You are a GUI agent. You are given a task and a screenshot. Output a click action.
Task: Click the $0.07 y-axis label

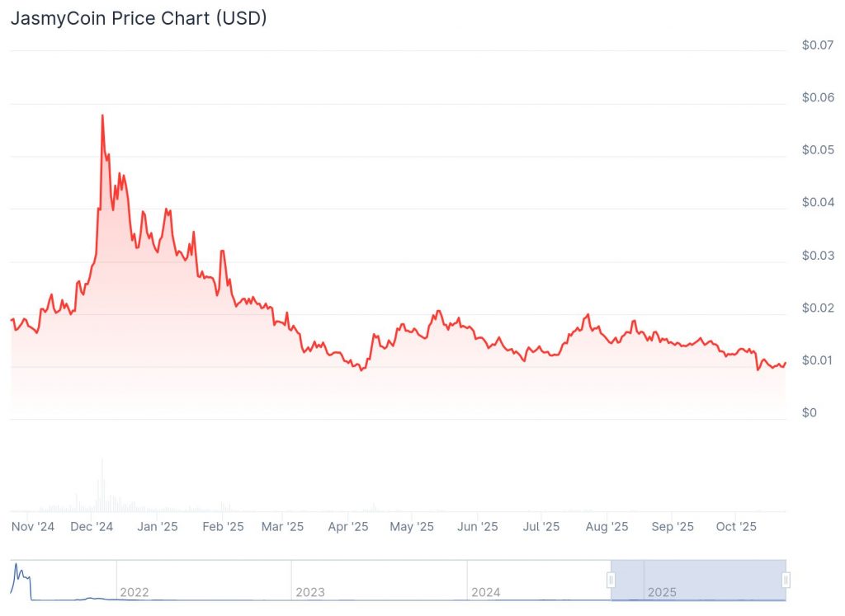[x=818, y=45]
